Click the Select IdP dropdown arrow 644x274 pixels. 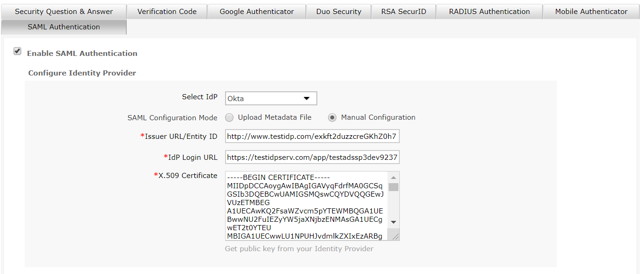point(307,98)
